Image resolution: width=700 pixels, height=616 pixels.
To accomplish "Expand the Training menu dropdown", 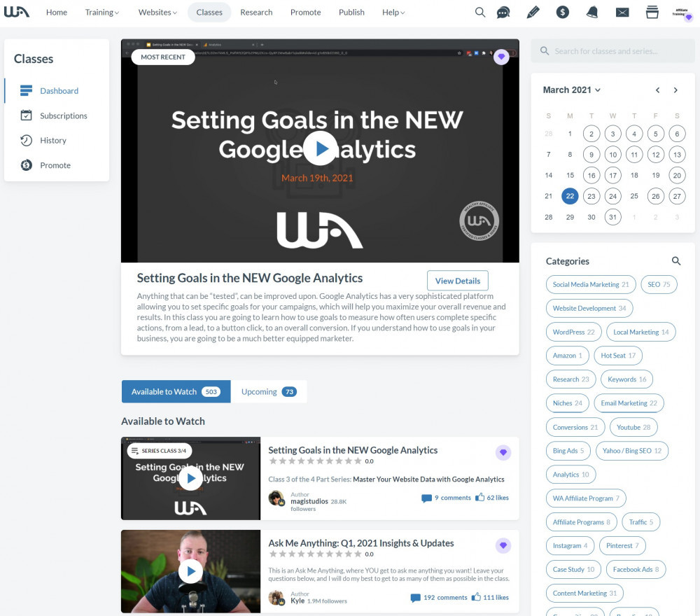I will click(x=101, y=13).
